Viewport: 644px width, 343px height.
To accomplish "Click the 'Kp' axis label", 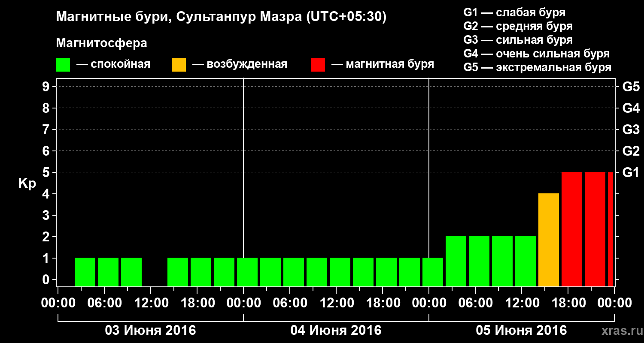I will pos(27,184).
